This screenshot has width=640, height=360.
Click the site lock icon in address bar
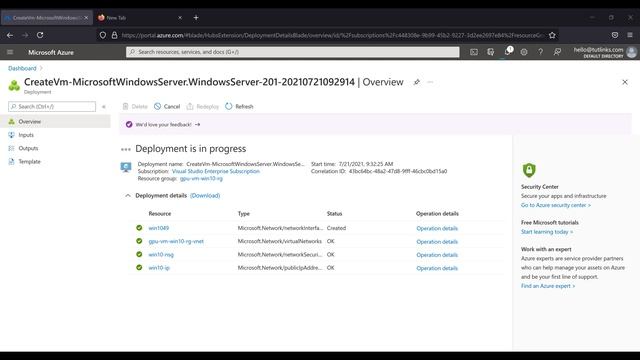coord(114,35)
